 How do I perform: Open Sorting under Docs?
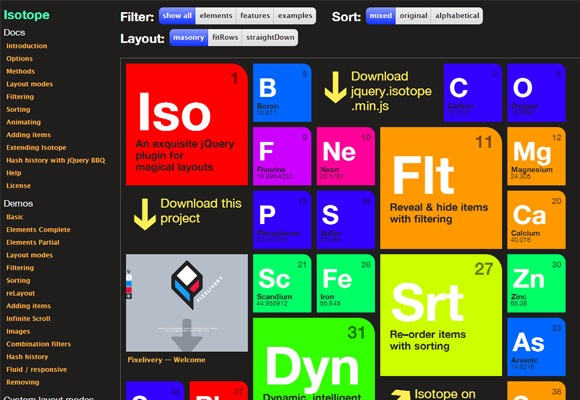pyautogui.click(x=18, y=109)
